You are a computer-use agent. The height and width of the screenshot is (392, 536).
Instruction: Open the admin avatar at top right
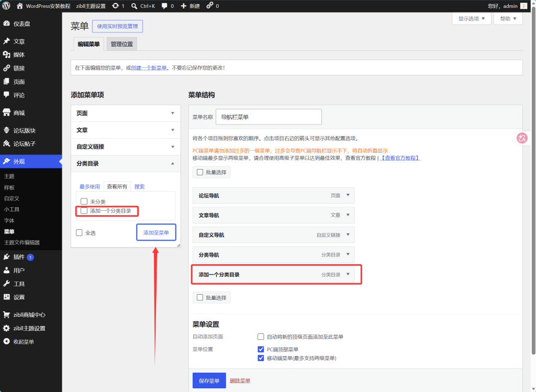point(523,6)
